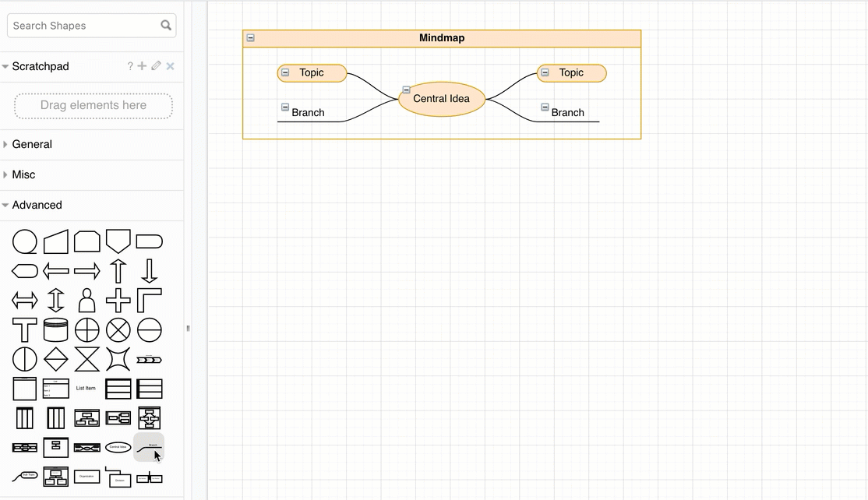Select the List Item shape
868x500 pixels.
tap(86, 388)
